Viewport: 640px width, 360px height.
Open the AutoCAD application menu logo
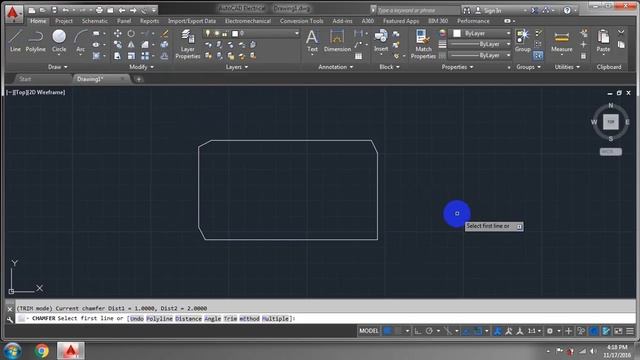tap(13, 13)
